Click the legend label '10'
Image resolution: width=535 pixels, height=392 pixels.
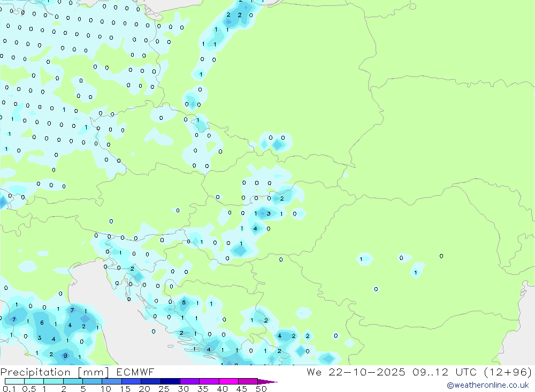click(106, 389)
